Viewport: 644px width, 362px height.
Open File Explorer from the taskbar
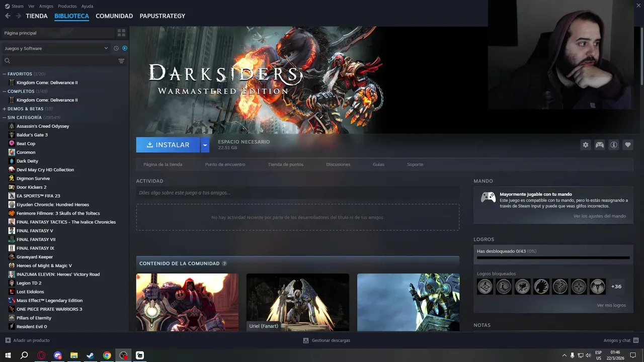click(74, 355)
